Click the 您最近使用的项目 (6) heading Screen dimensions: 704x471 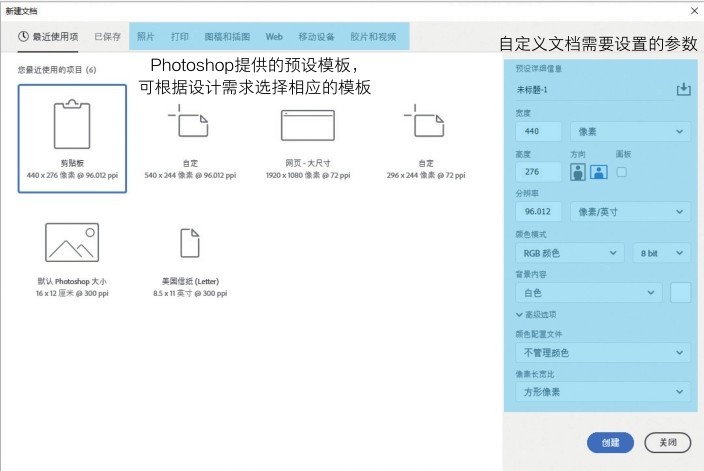57,70
